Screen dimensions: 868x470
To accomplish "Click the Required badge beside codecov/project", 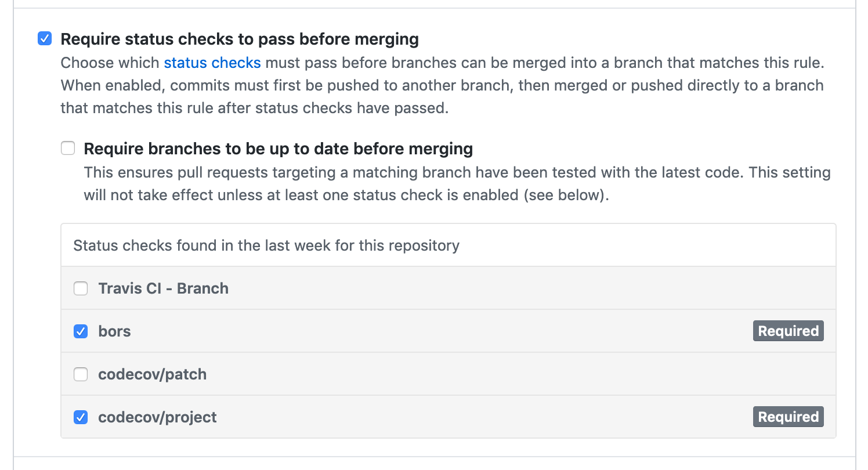I will pos(788,417).
